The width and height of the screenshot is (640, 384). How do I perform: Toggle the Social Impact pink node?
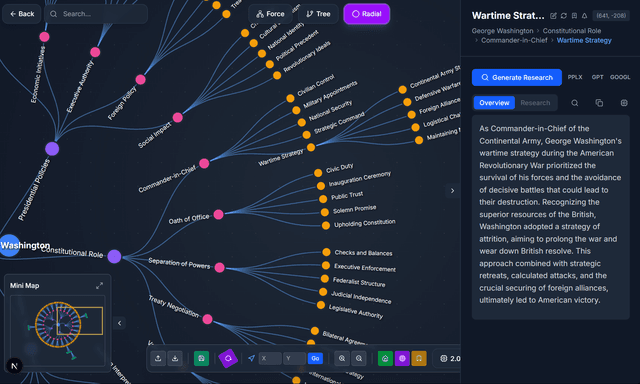coord(178,118)
